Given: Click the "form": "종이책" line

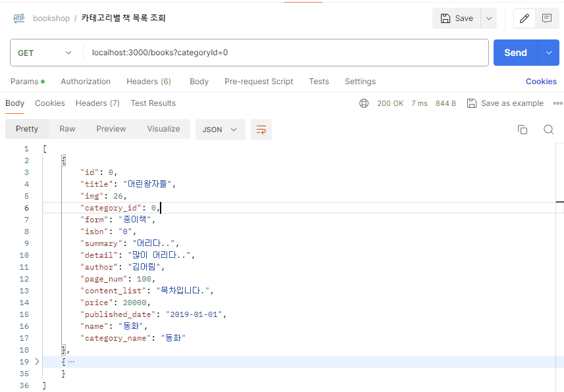Looking at the screenshot, I should click(x=118, y=220).
